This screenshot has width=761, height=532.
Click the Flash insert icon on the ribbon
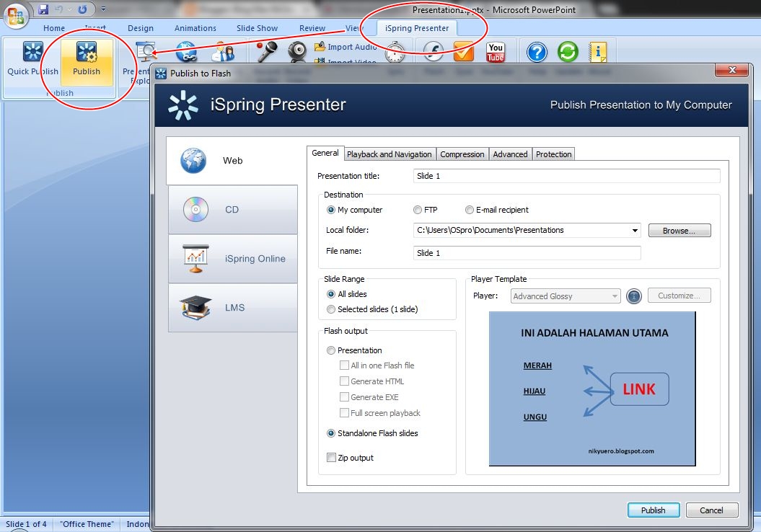click(x=434, y=51)
